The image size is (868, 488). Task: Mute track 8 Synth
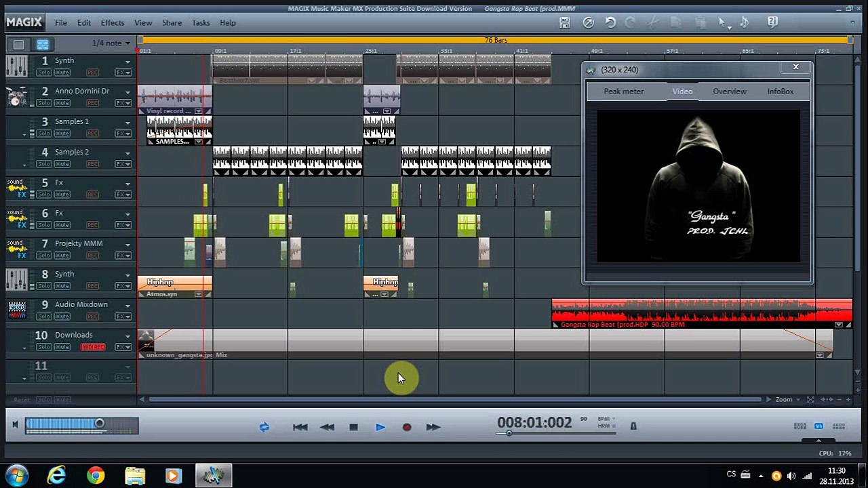[x=62, y=286]
